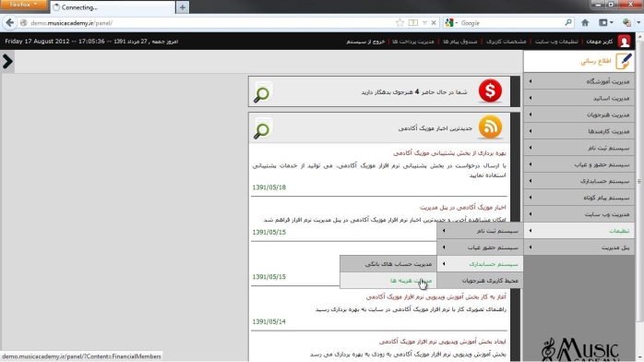Screen dimensions: 644x362
Task: Expand مدیریت کارمندها sidebar arrow
Action: 531,131
